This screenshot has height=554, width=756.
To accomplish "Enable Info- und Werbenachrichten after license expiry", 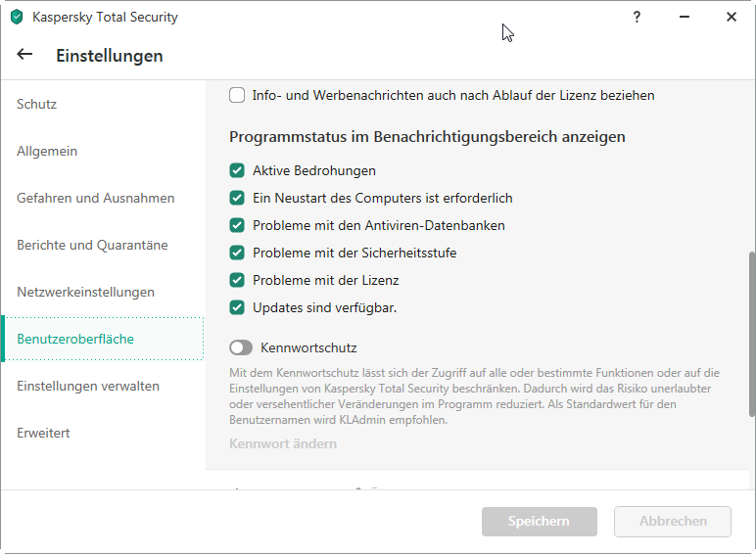I will [237, 95].
